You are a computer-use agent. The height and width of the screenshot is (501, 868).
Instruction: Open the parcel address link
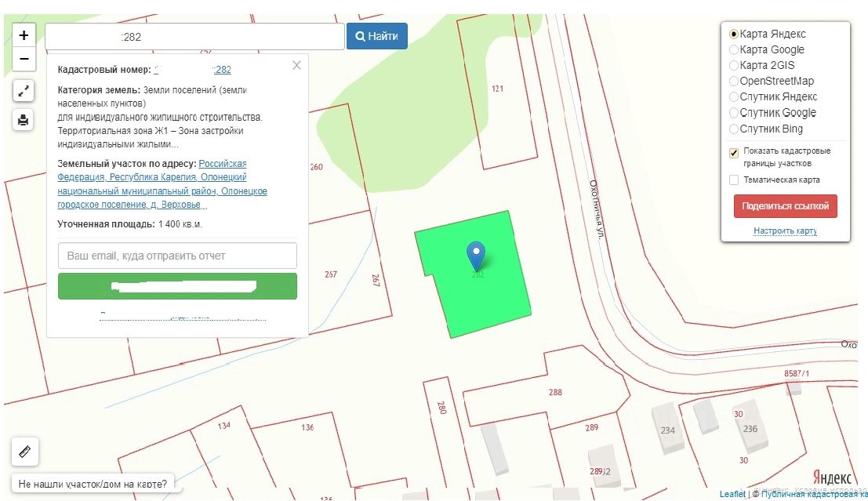(162, 183)
